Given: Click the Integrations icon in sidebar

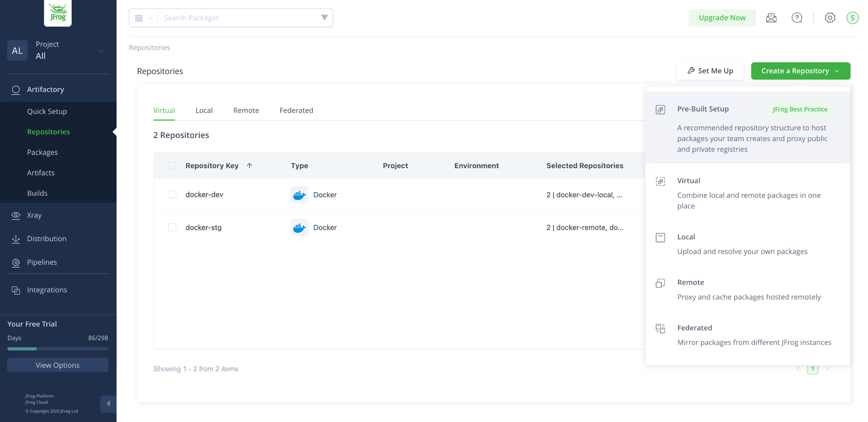Looking at the screenshot, I should tap(16, 290).
